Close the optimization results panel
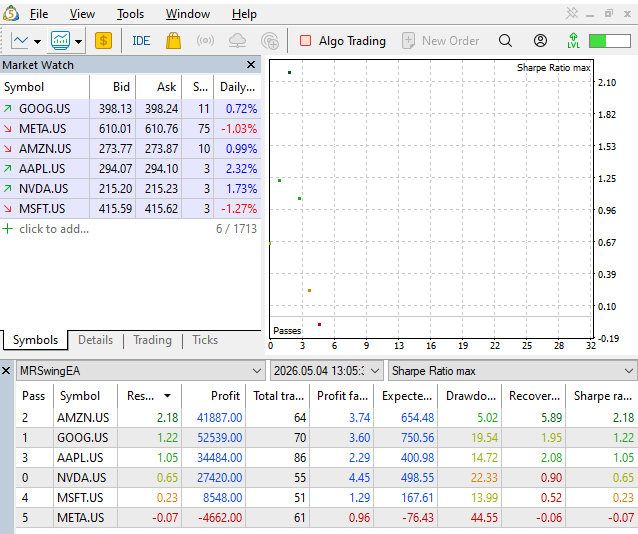This screenshot has height=534, width=638. pyautogui.click(x=6, y=370)
